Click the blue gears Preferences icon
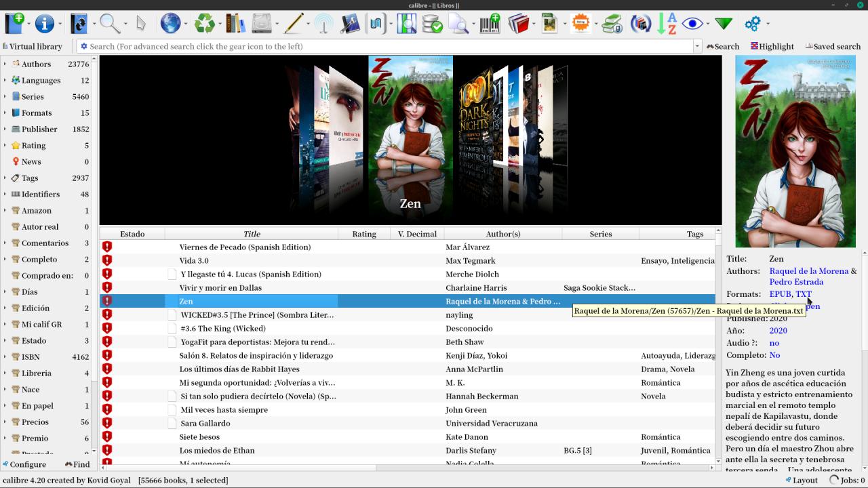This screenshot has width=868, height=488. point(752,24)
